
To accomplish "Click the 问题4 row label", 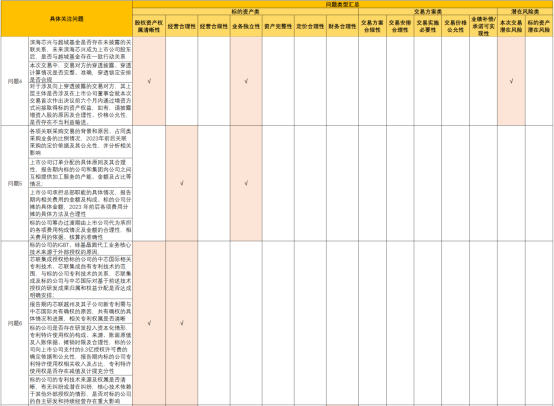I will (15, 81).
